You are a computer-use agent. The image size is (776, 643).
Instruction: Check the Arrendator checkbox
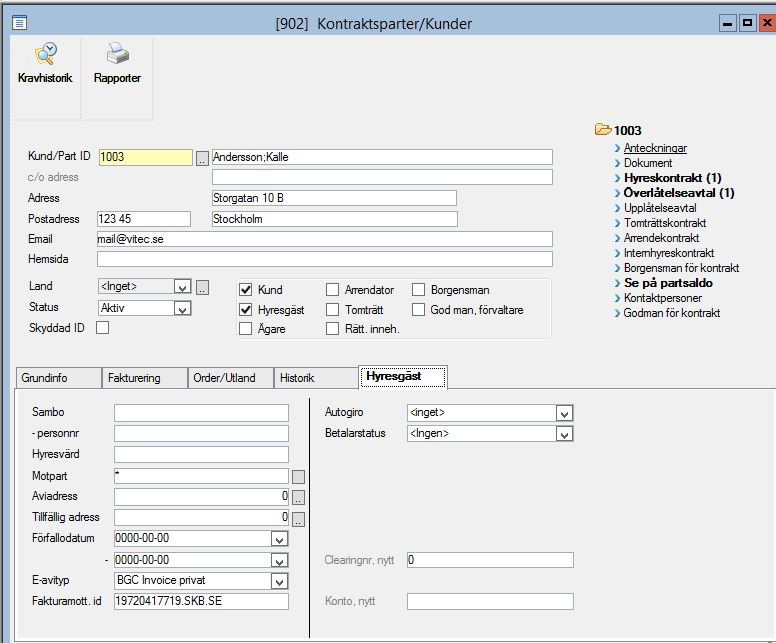[333, 290]
